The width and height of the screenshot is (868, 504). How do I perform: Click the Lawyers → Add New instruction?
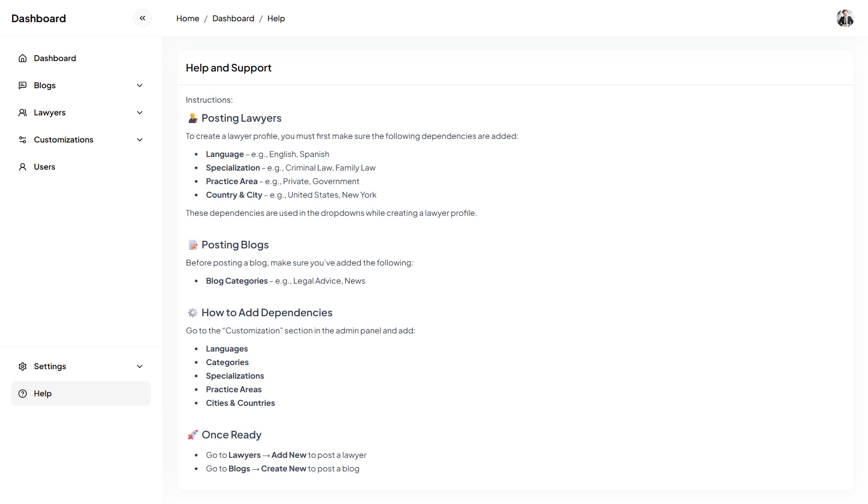[286, 455]
